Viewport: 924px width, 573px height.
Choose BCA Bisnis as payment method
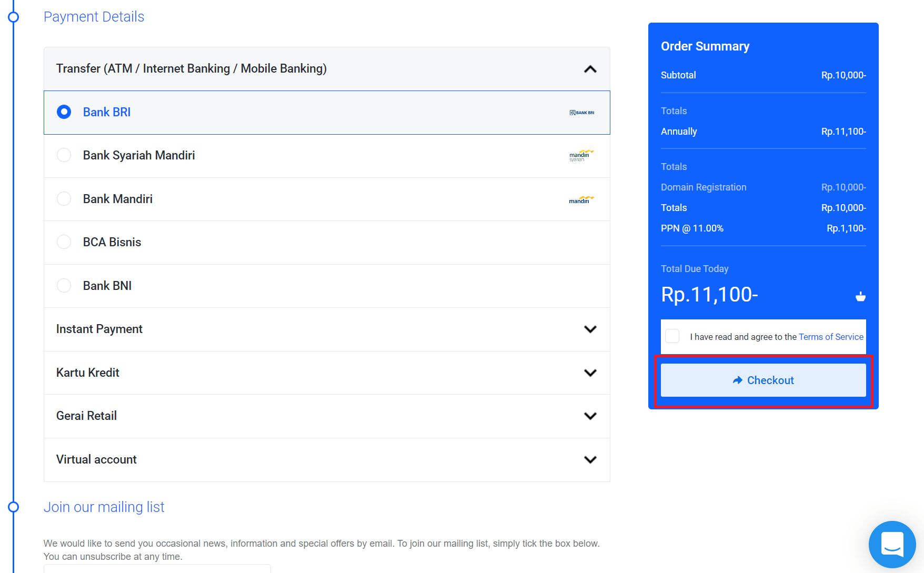[x=64, y=242]
